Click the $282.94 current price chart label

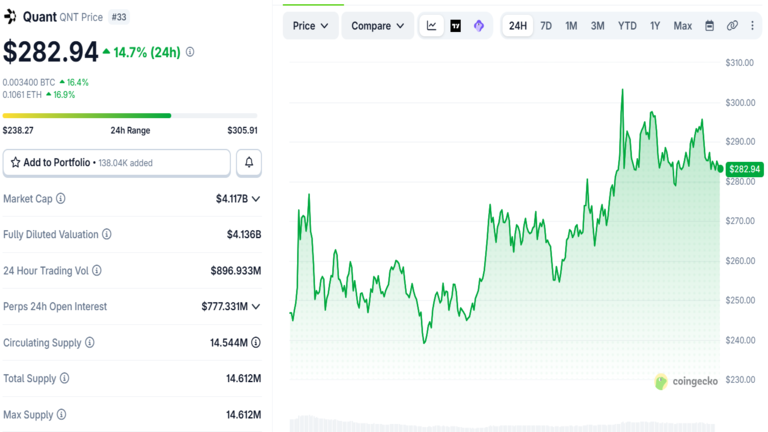click(744, 169)
